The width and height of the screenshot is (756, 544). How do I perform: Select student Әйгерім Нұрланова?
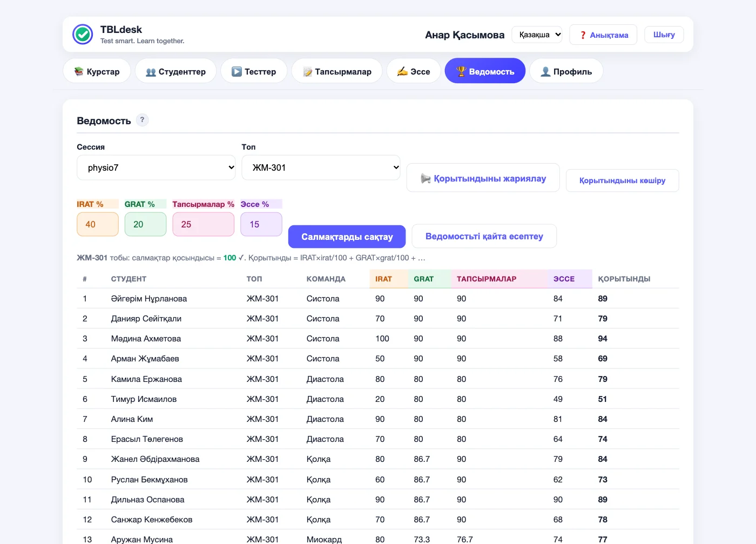[149, 299]
